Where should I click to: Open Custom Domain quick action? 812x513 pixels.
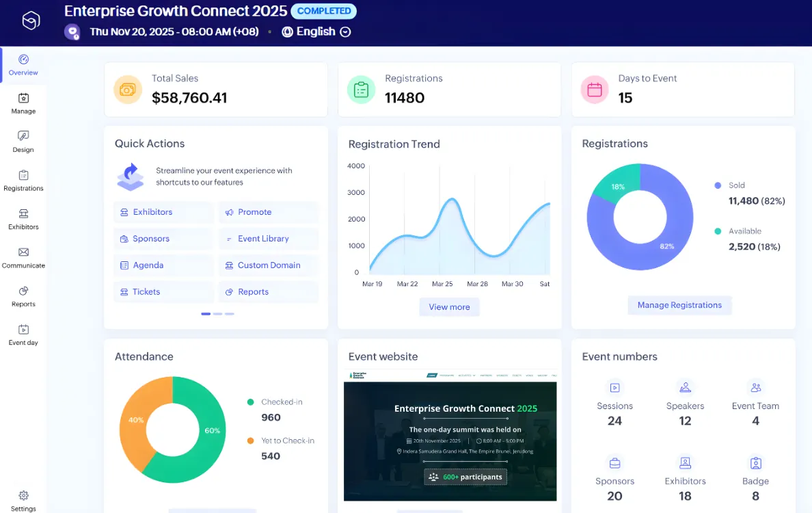[269, 265]
